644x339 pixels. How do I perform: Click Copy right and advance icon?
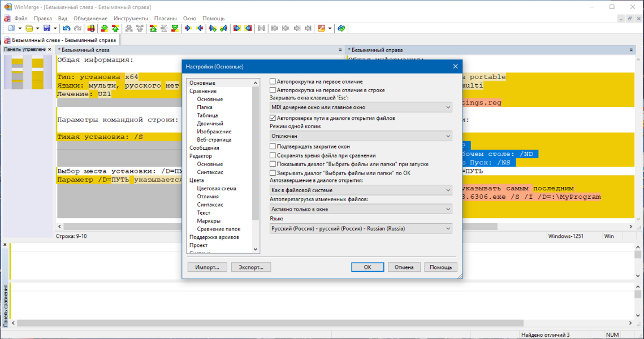[213, 28]
